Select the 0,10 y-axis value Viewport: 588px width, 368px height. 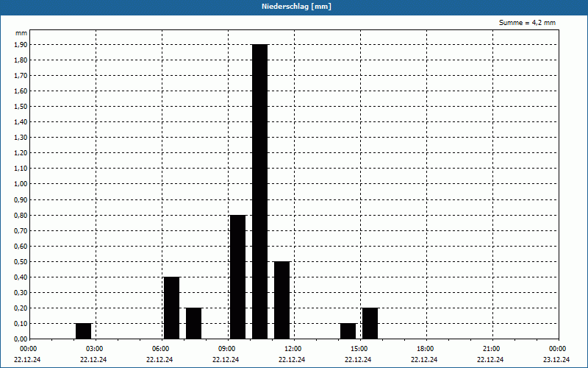pos(21,324)
